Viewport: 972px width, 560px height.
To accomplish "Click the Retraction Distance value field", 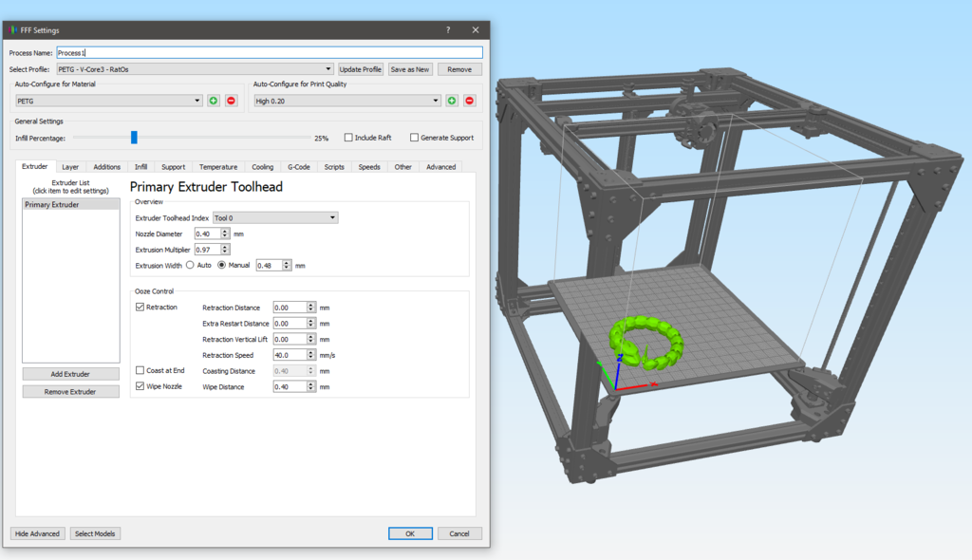I will 290,308.
